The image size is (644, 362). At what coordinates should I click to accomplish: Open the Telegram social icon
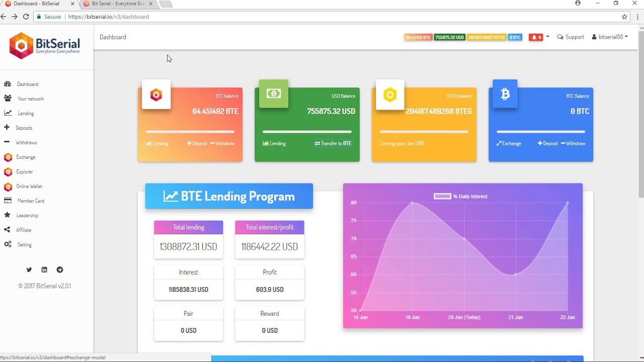pyautogui.click(x=60, y=270)
